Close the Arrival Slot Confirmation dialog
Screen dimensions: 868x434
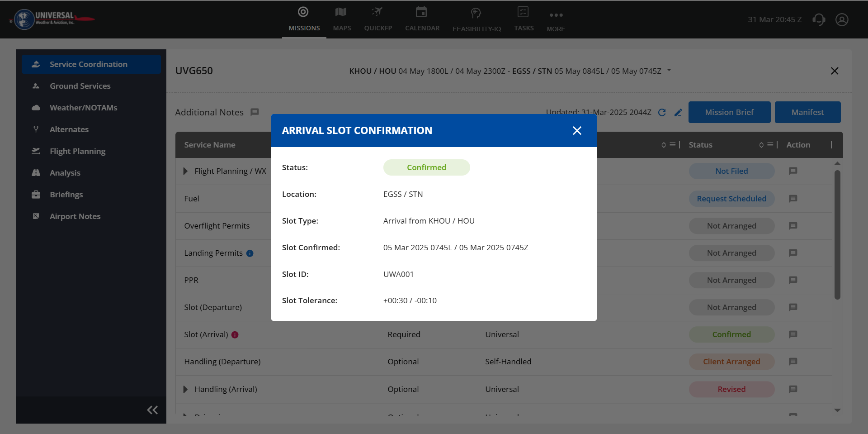[x=577, y=131]
